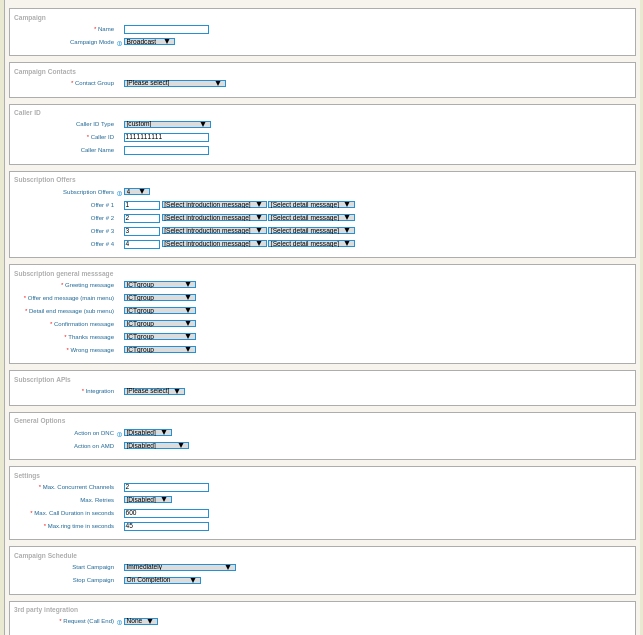The image size is (643, 635).
Task: Open the Greeting message dropdown
Action: 160,284
